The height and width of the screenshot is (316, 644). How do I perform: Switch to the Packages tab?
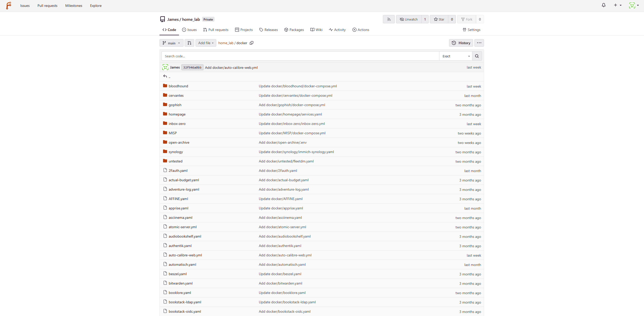coord(294,30)
